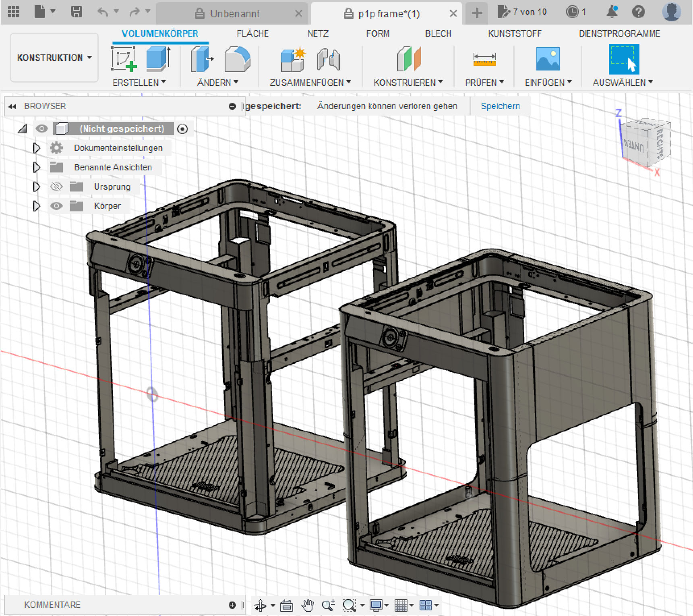Click the Undo arrow

point(103,12)
